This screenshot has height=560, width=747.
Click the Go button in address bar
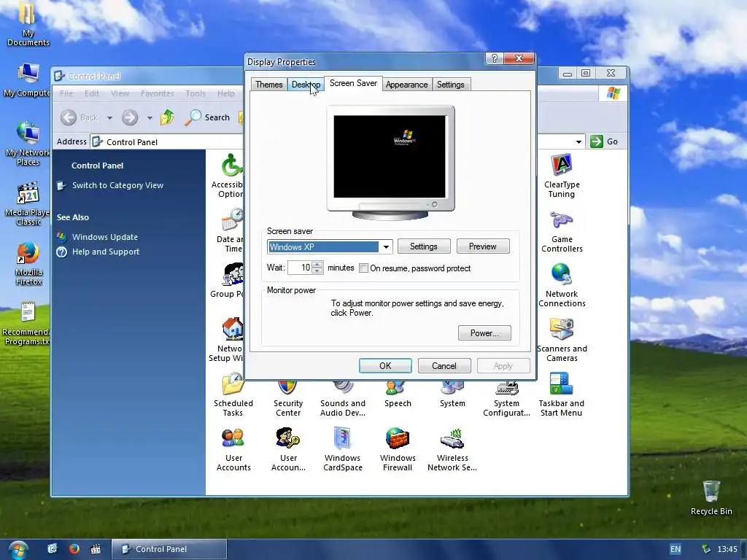point(604,141)
